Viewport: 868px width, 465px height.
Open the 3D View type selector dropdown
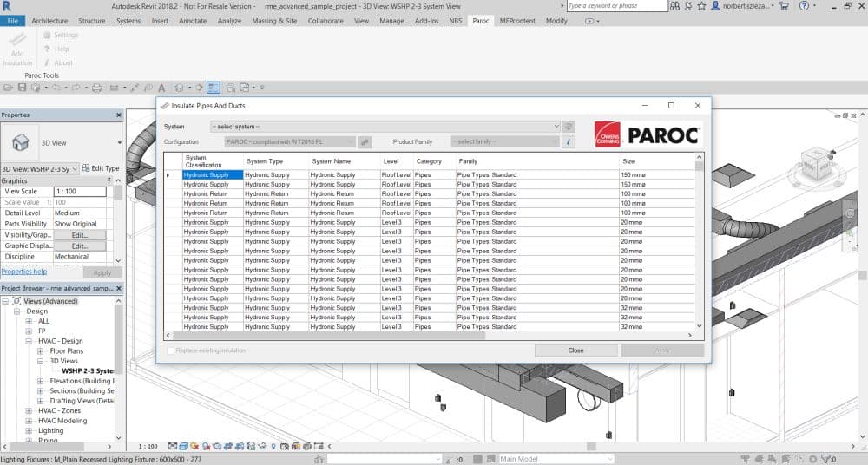[119, 143]
